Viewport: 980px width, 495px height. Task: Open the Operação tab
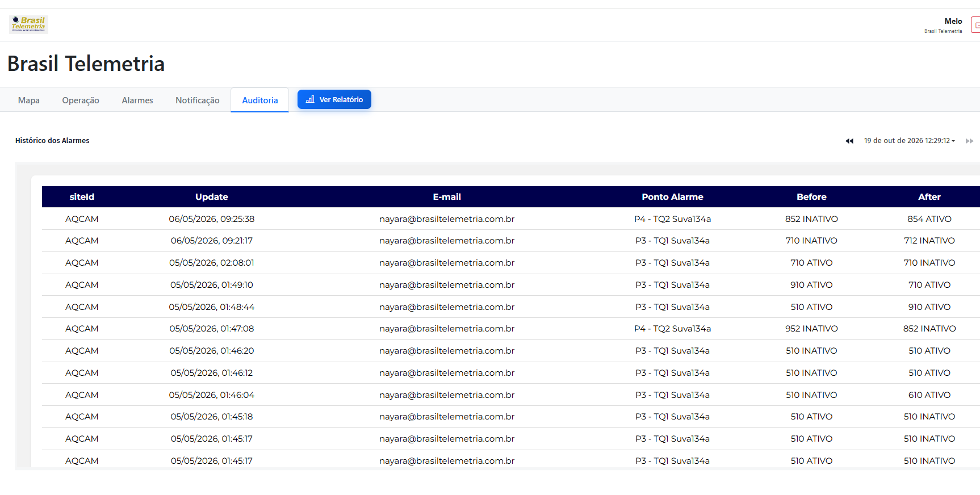(x=81, y=100)
